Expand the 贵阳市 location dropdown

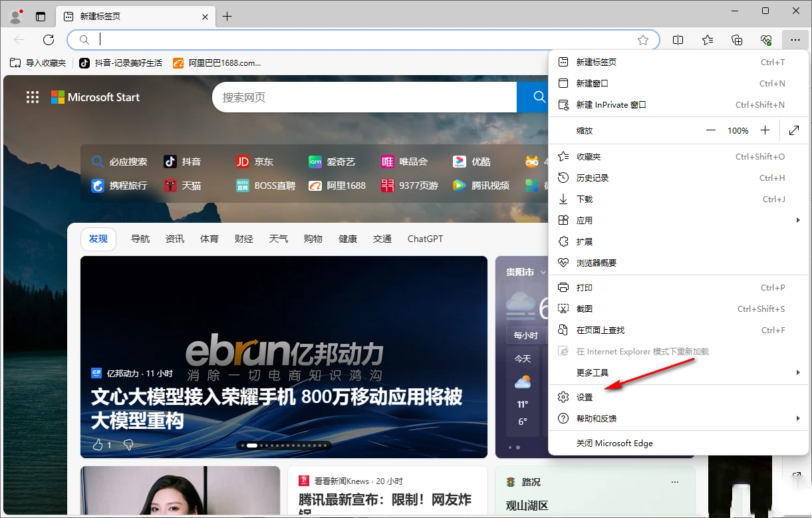pos(543,273)
